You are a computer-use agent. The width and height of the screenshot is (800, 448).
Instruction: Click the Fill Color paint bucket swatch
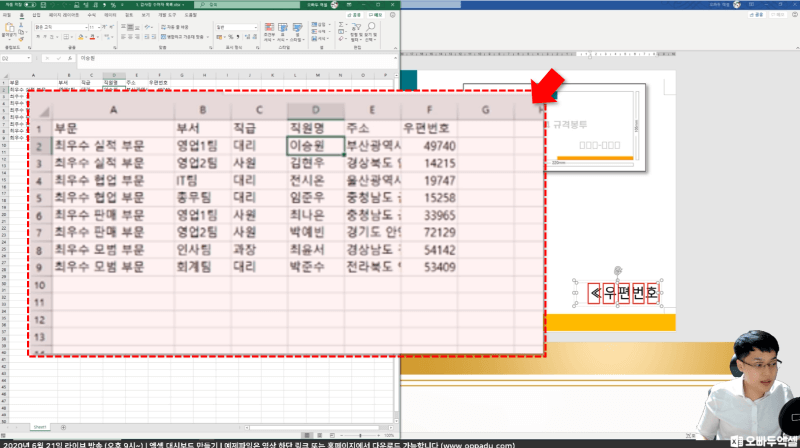(80, 37)
